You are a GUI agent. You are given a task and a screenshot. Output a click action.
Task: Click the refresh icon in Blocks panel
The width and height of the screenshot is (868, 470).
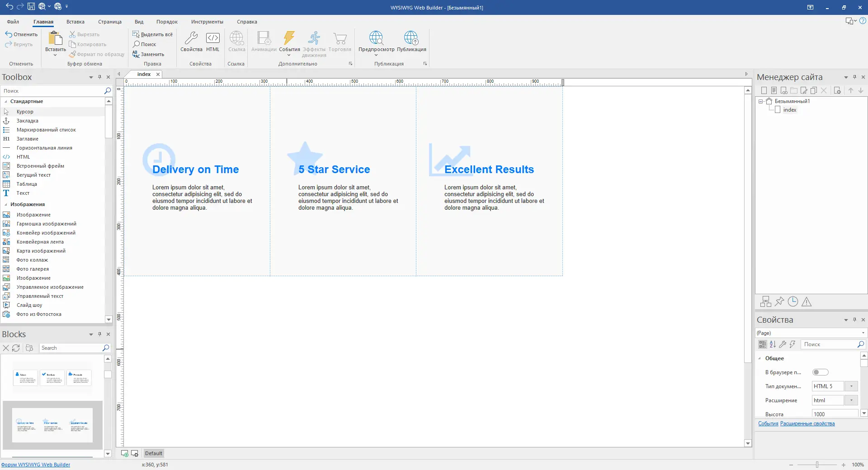16,348
